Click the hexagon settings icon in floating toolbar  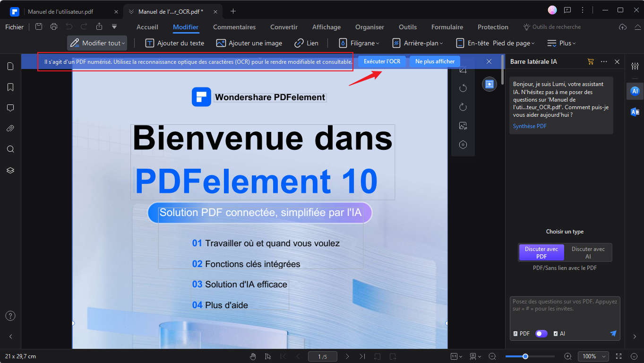pos(463,145)
